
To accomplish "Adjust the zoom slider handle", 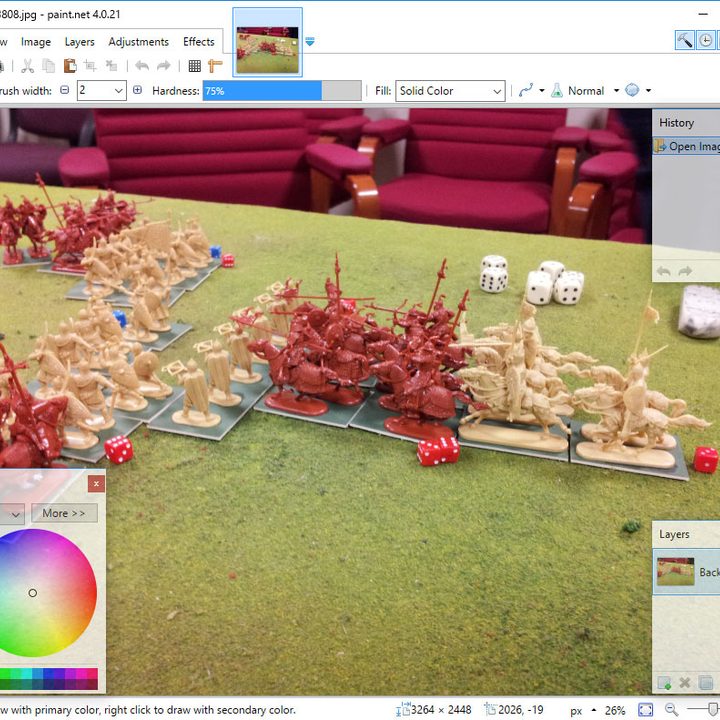I will (714, 709).
